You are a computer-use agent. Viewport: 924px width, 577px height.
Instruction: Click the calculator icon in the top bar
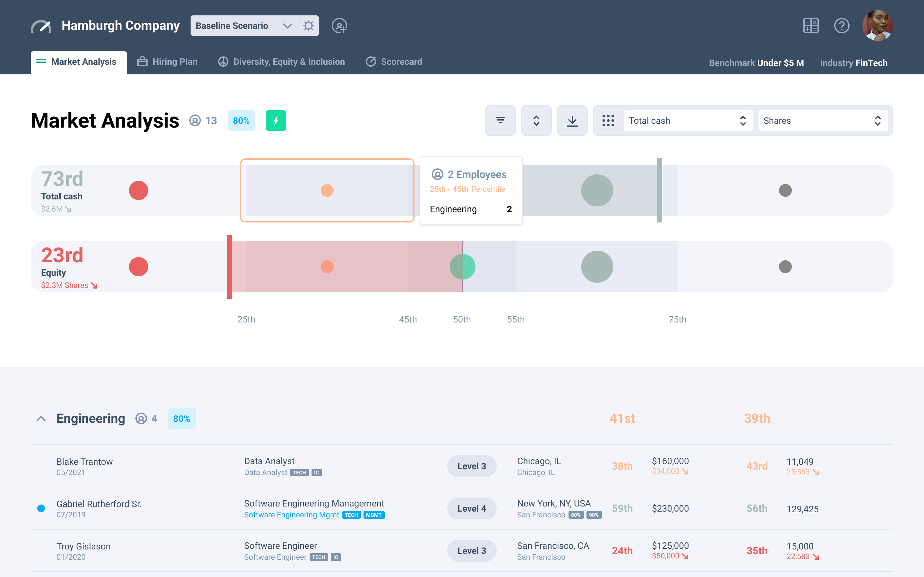click(811, 26)
